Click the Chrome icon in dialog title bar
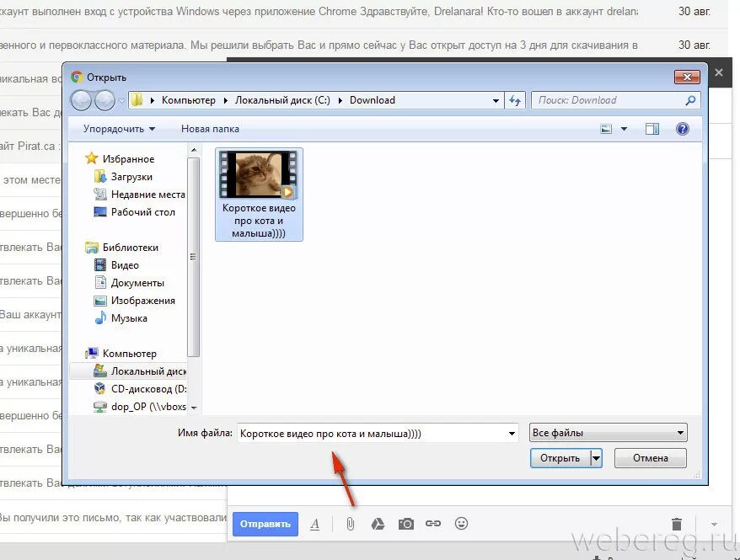740x560 pixels. [x=77, y=77]
